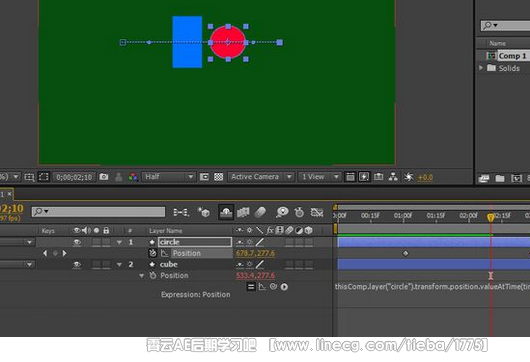The image size is (530, 362).
Task: Toggle Pixel Aspect Ratio Correction icon
Action: [x=350, y=177]
